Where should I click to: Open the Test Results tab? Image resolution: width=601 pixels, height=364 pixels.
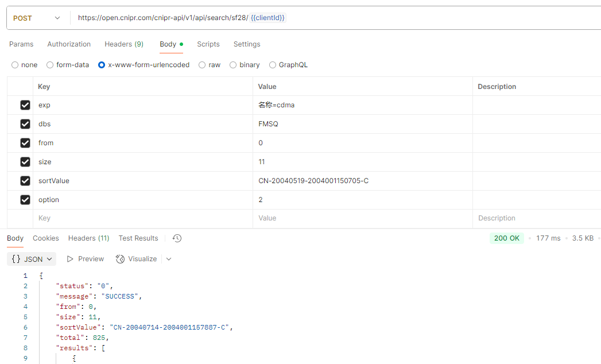[x=138, y=238]
